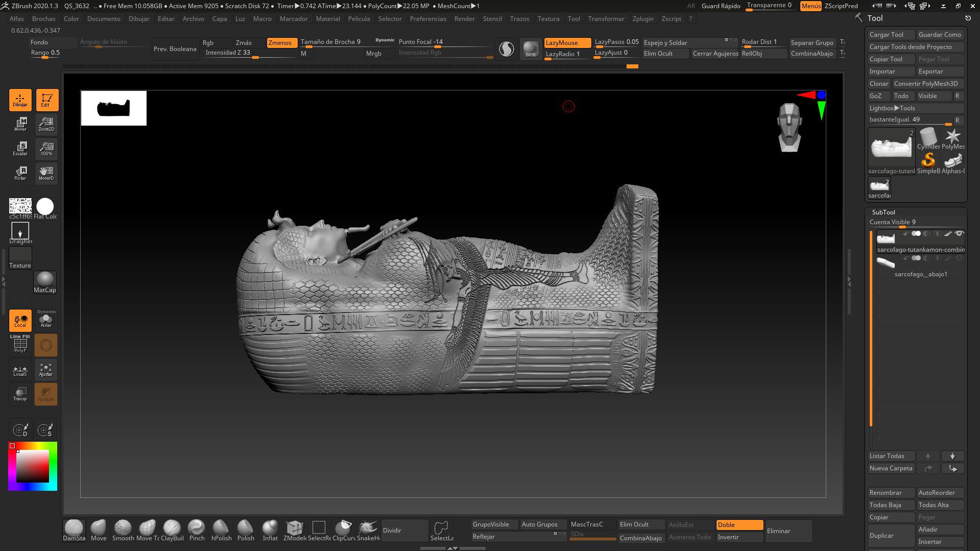This screenshot has height=551, width=980.
Task: Click the Exportar button
Action: pos(940,71)
